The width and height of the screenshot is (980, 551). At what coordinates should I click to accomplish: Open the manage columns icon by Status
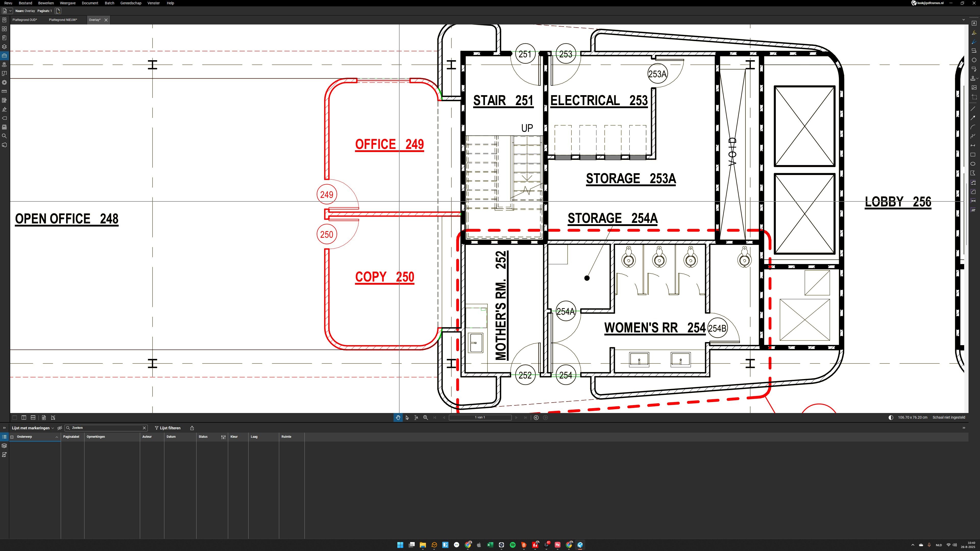coord(223,437)
